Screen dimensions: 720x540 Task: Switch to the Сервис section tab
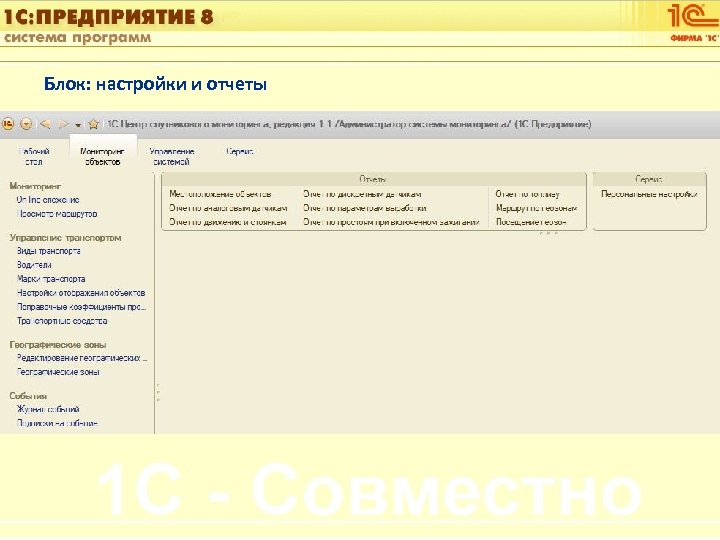click(x=240, y=152)
